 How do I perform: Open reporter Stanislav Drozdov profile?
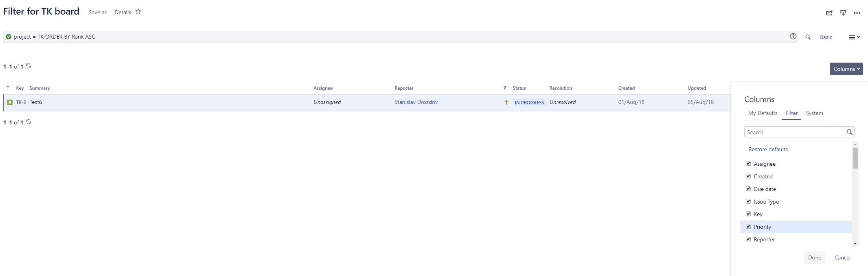click(416, 102)
